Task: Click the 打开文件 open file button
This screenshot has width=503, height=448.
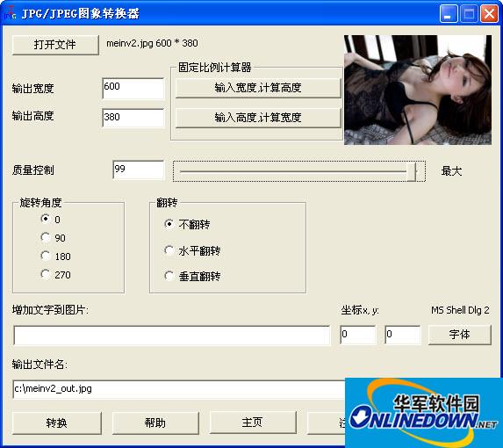Action: click(x=55, y=45)
